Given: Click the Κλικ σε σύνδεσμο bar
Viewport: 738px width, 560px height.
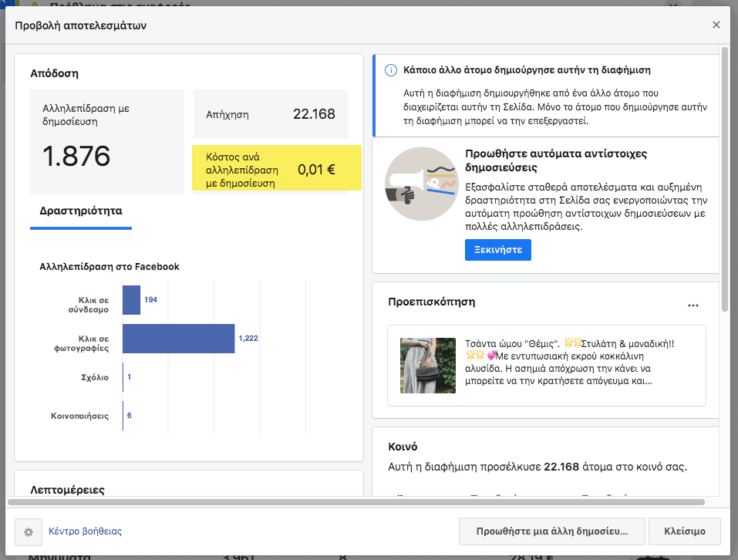Looking at the screenshot, I should [x=131, y=299].
